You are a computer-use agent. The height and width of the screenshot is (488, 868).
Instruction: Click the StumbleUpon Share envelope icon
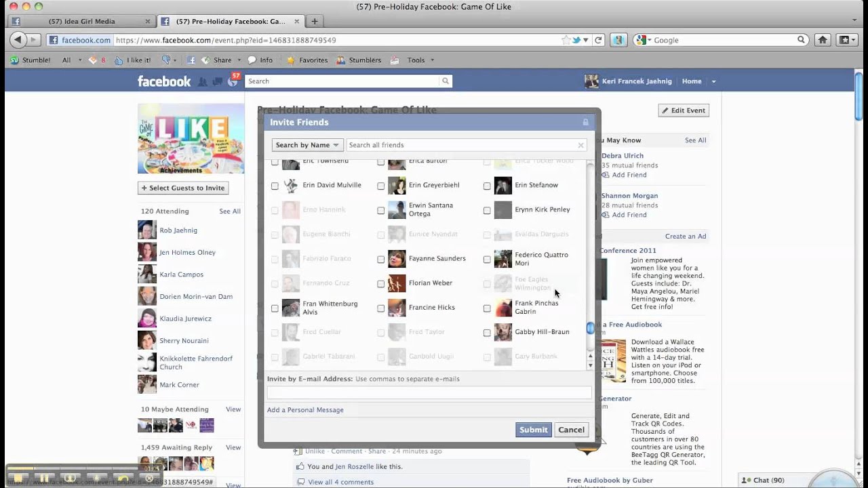pyautogui.click(x=205, y=60)
